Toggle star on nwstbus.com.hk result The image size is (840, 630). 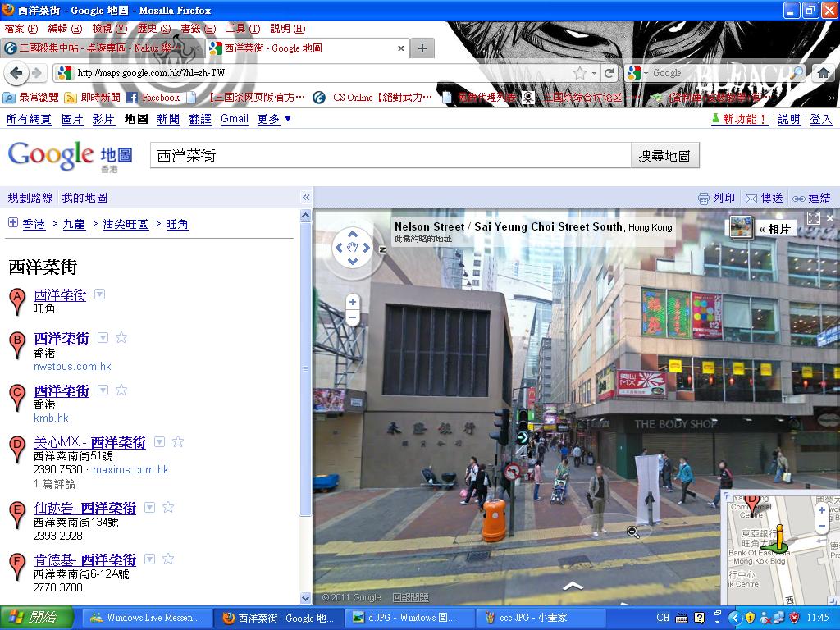pyautogui.click(x=121, y=337)
